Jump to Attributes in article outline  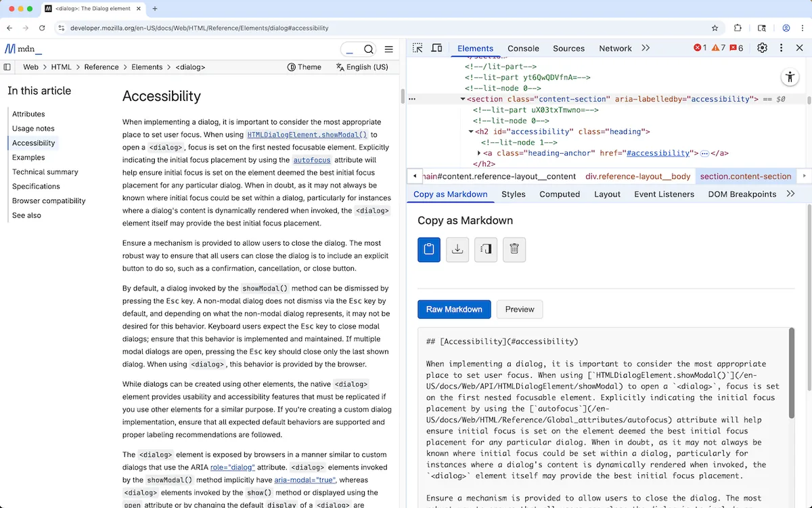[28, 114]
